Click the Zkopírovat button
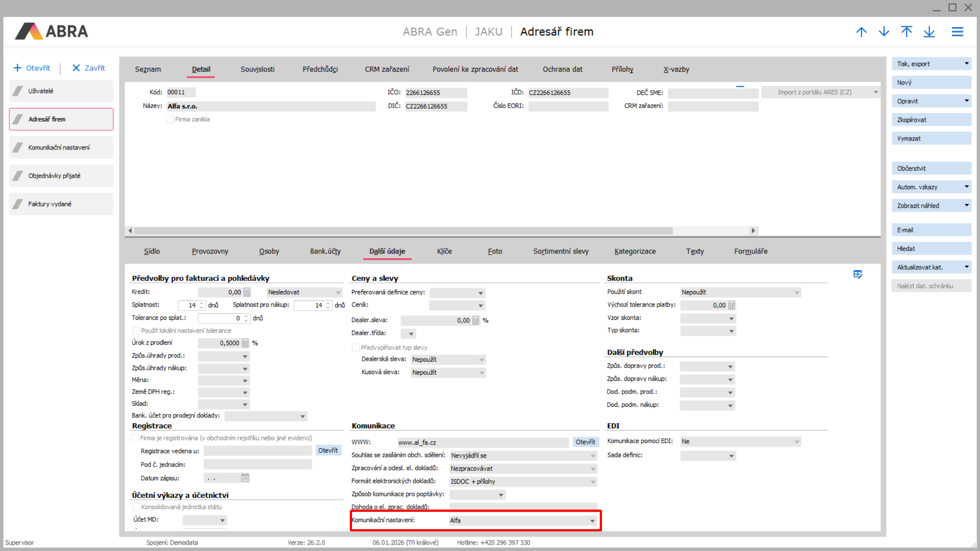The image size is (980, 551). click(x=931, y=120)
